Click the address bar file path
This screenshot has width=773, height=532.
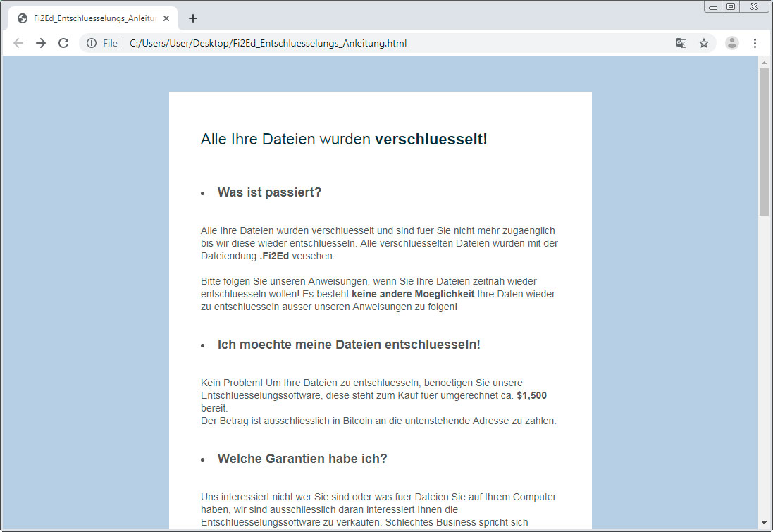coord(268,44)
